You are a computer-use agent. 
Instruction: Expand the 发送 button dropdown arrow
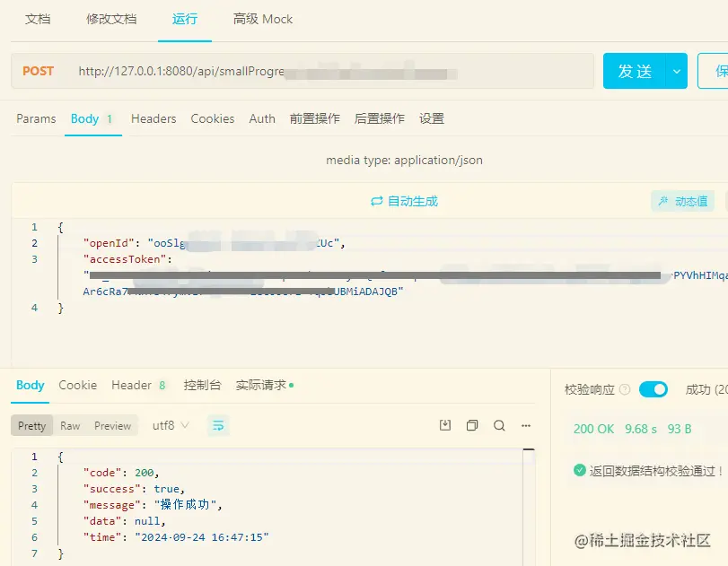[x=678, y=70]
